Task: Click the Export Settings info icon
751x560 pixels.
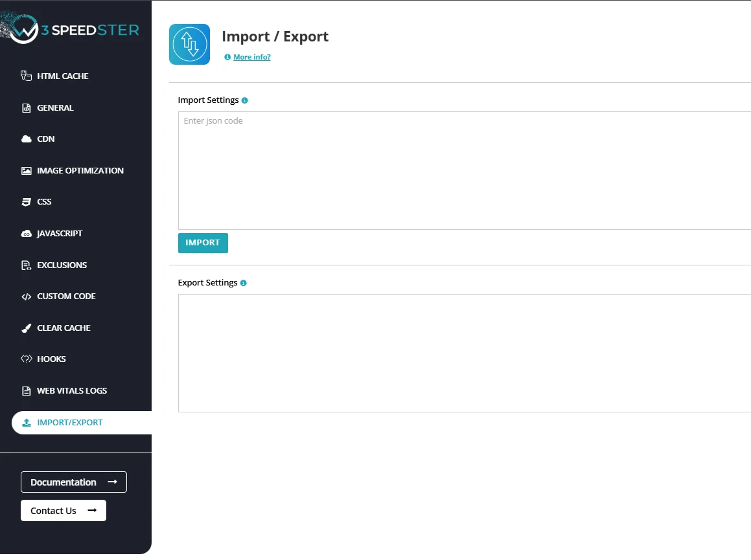Action: pyautogui.click(x=243, y=283)
